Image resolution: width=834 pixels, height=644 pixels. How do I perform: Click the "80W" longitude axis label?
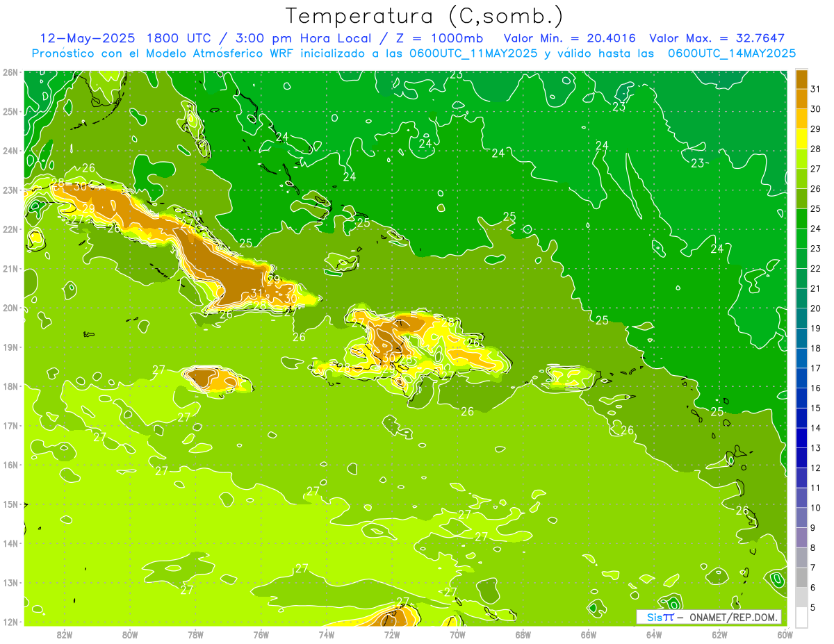130,634
